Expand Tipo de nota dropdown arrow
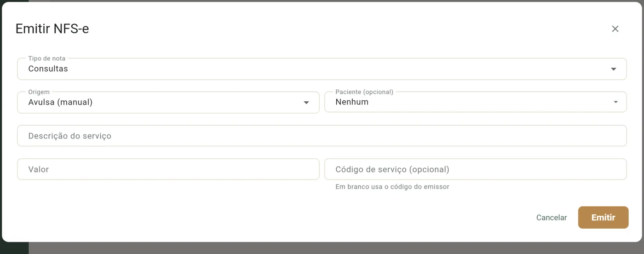This screenshot has height=254, width=644. click(613, 69)
